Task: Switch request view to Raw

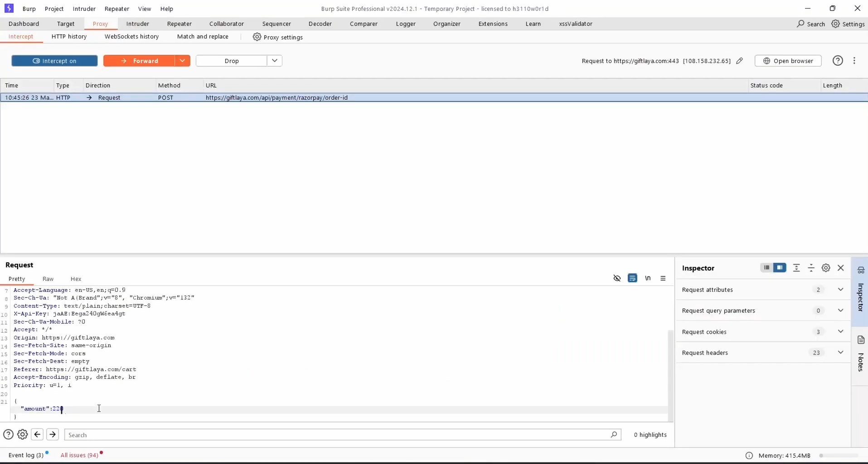Action: coord(48,279)
